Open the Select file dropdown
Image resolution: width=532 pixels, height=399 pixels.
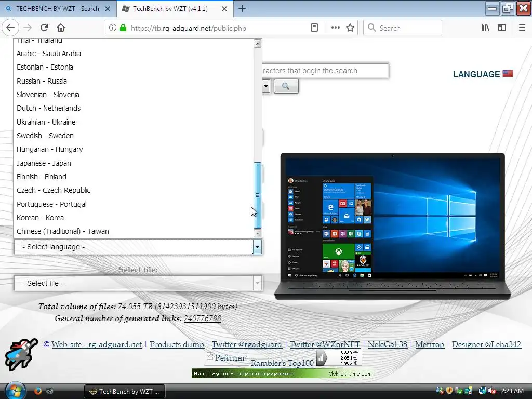click(138, 283)
